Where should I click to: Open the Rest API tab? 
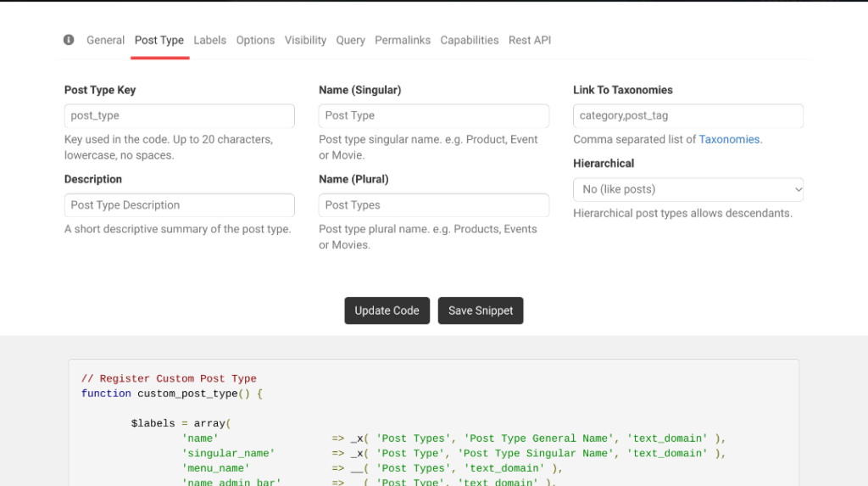click(x=530, y=40)
